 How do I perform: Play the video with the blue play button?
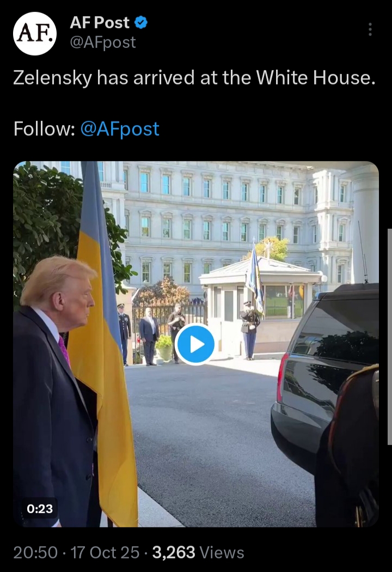(195, 344)
